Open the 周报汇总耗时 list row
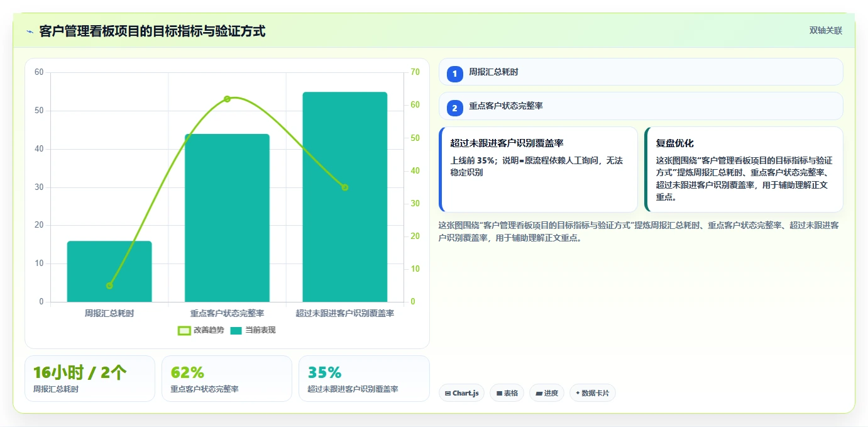The height and width of the screenshot is (427, 868). point(640,72)
